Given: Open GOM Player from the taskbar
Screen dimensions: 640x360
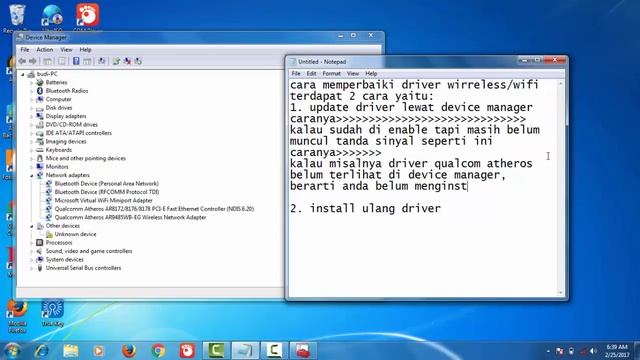Looking at the screenshot, I should point(187,351).
